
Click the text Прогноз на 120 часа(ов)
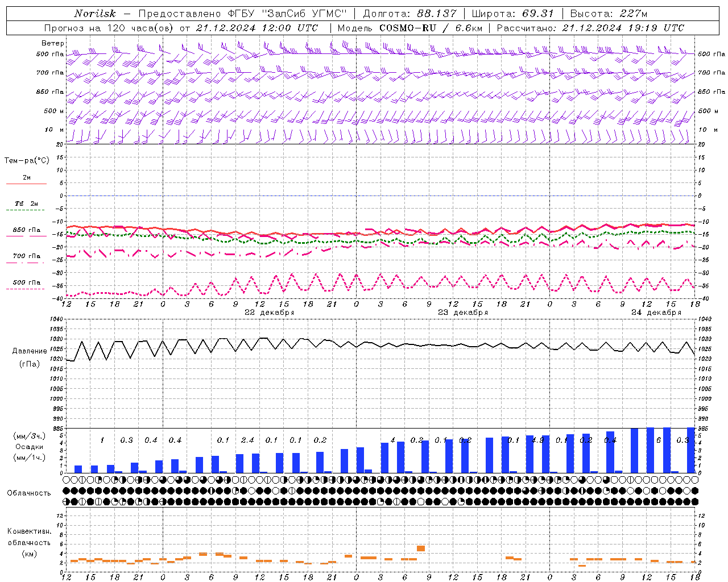tap(109, 28)
